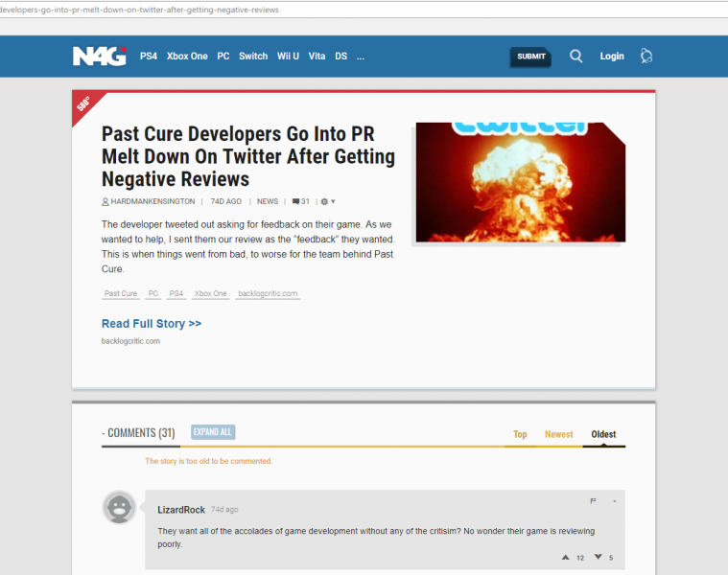The height and width of the screenshot is (575, 728).
Task: Click the Login link
Action: [x=612, y=57]
